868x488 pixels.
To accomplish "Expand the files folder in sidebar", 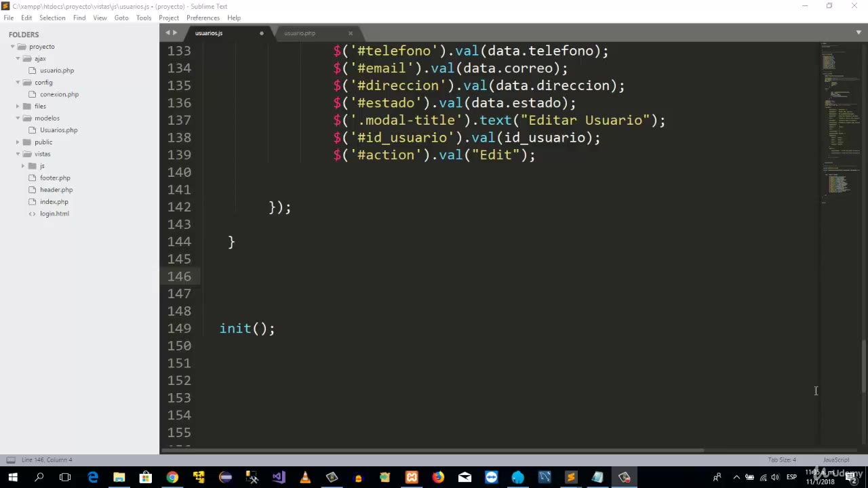I will pos(18,106).
